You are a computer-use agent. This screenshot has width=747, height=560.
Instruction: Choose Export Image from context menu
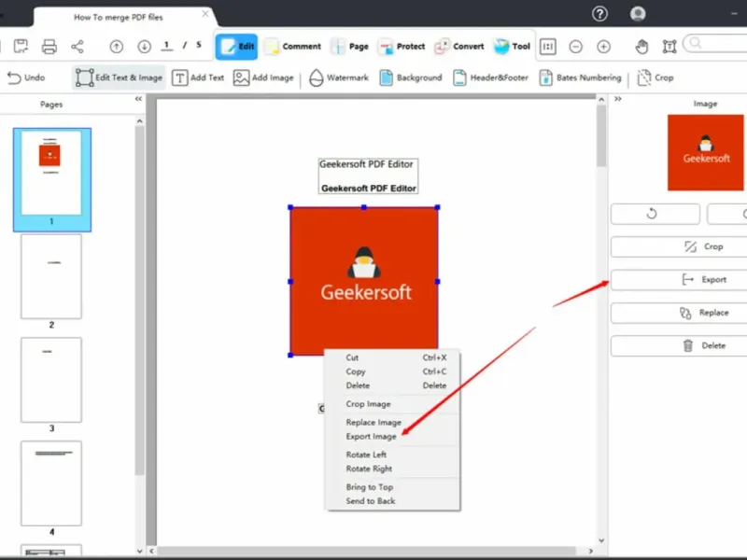pyautogui.click(x=392, y=436)
